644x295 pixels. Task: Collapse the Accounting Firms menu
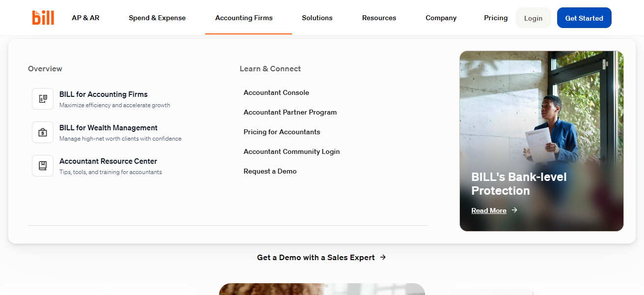(x=244, y=18)
